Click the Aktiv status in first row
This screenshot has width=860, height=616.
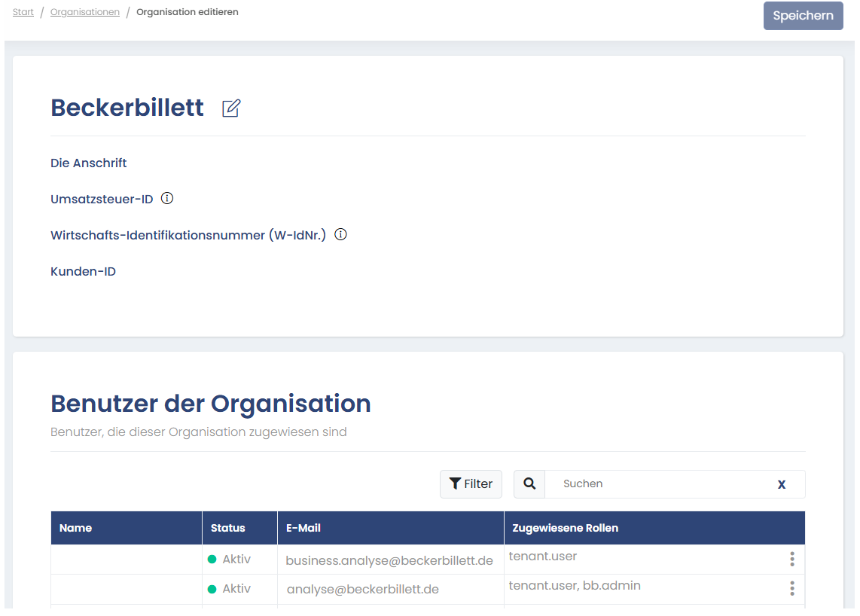[x=236, y=560]
